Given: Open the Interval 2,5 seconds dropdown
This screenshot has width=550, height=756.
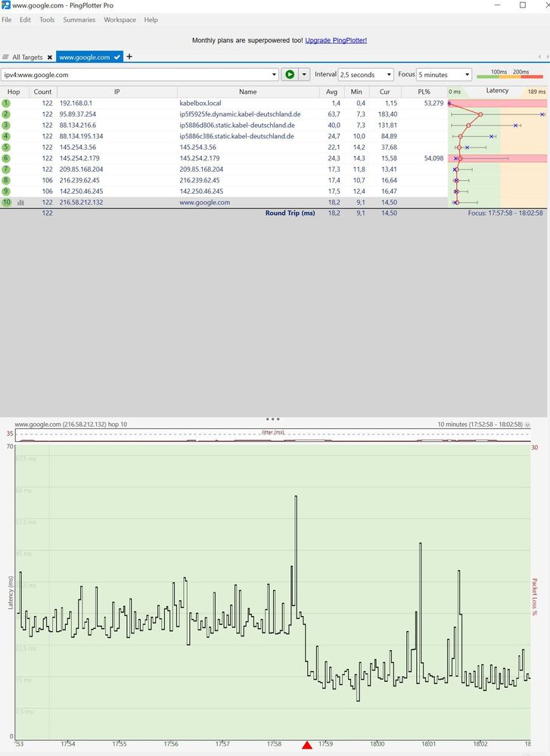Looking at the screenshot, I should click(x=366, y=75).
